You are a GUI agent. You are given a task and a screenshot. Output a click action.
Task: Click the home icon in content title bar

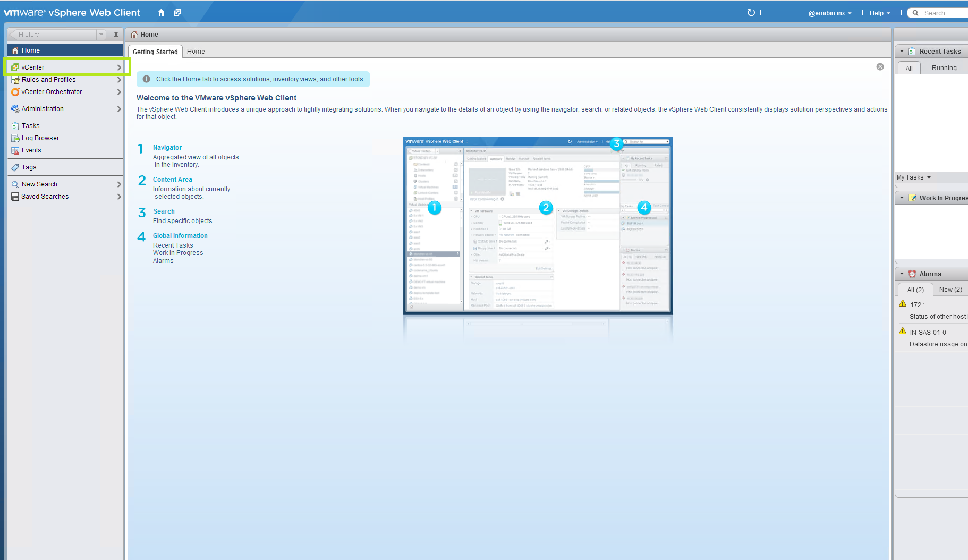134,35
